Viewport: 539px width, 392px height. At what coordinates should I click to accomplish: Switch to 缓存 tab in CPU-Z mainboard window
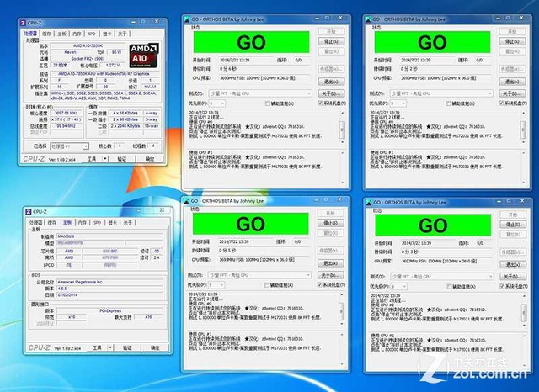(x=52, y=223)
